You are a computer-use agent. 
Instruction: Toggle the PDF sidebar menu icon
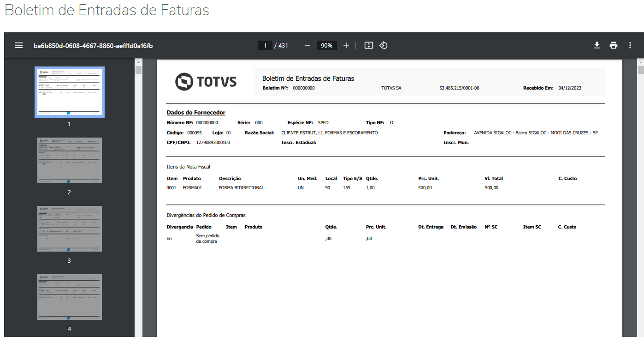click(19, 45)
